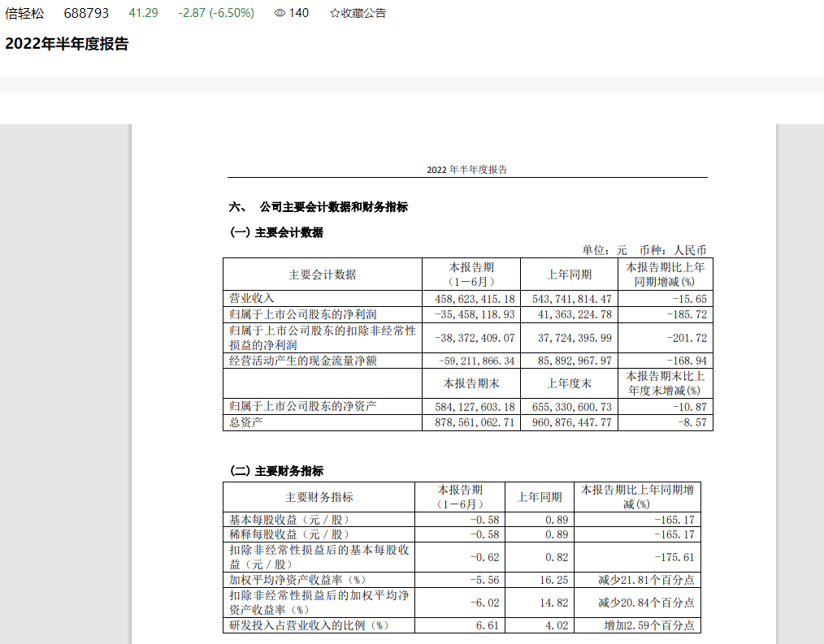Click the value 16.25

coord(554,580)
